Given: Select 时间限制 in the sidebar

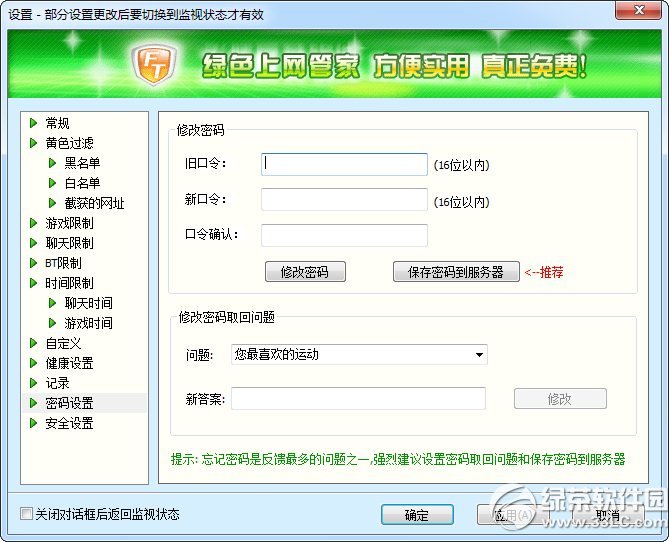Looking at the screenshot, I should (x=69, y=283).
